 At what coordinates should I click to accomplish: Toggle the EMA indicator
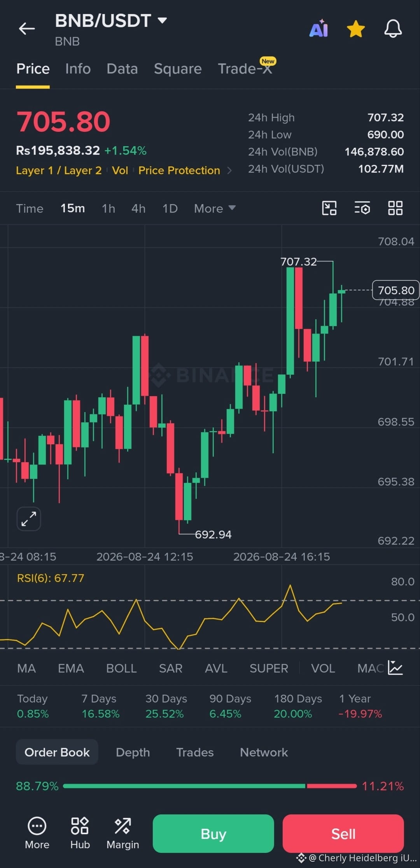pyautogui.click(x=71, y=668)
